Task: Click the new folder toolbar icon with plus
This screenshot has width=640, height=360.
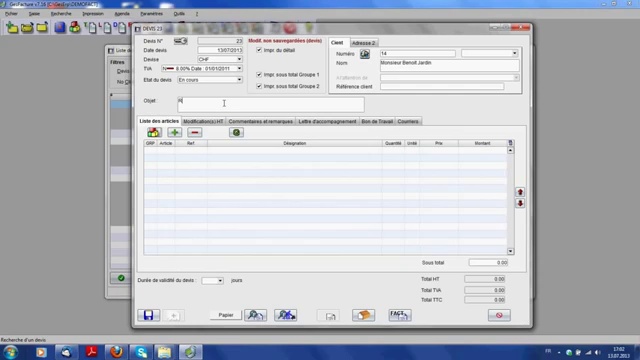Action: 12,27
